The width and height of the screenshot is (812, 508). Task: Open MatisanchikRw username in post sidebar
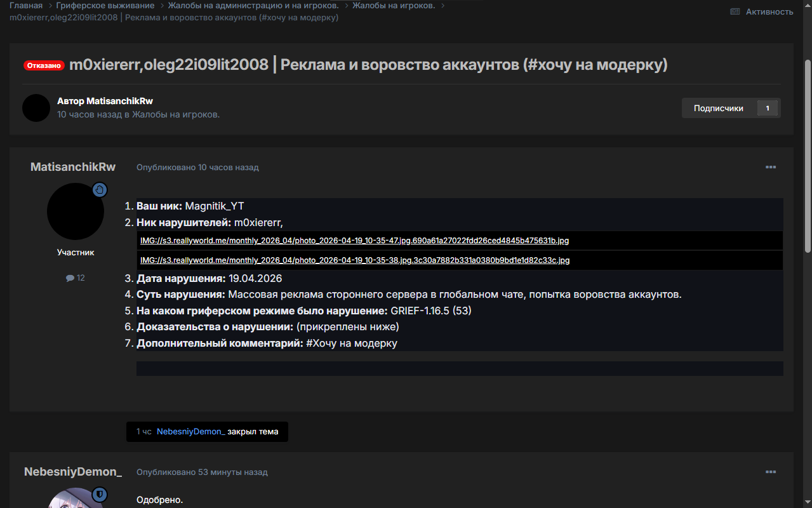tap(73, 167)
